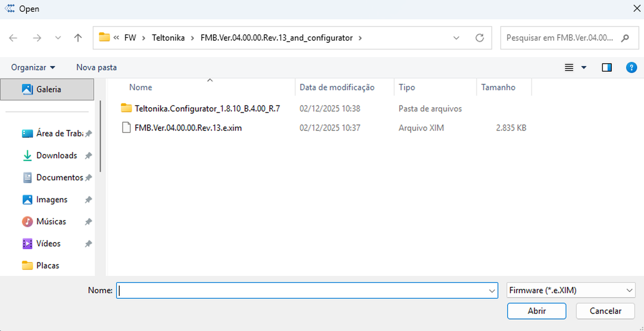Open the Firmware (*.e.XIM) file type dropdown

tap(571, 290)
